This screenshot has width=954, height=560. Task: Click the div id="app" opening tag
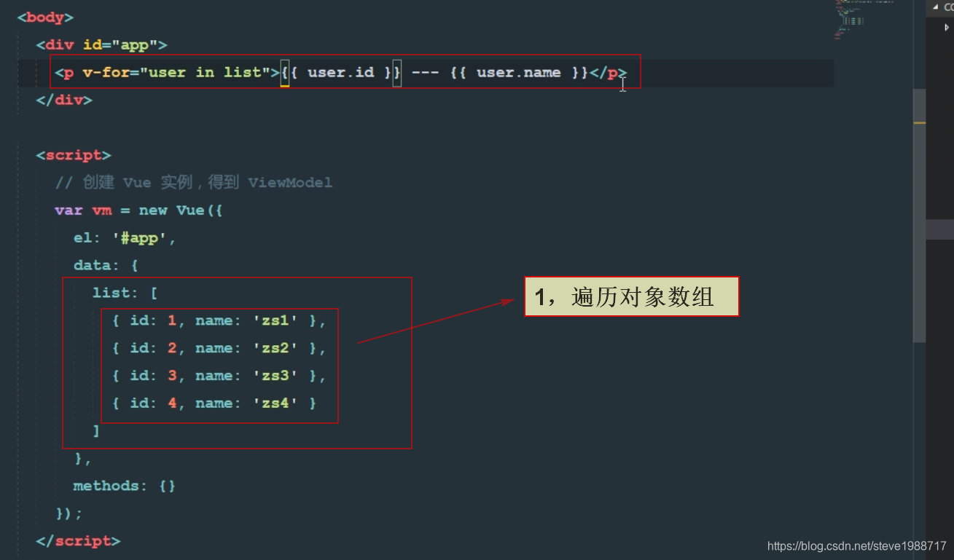(x=101, y=44)
